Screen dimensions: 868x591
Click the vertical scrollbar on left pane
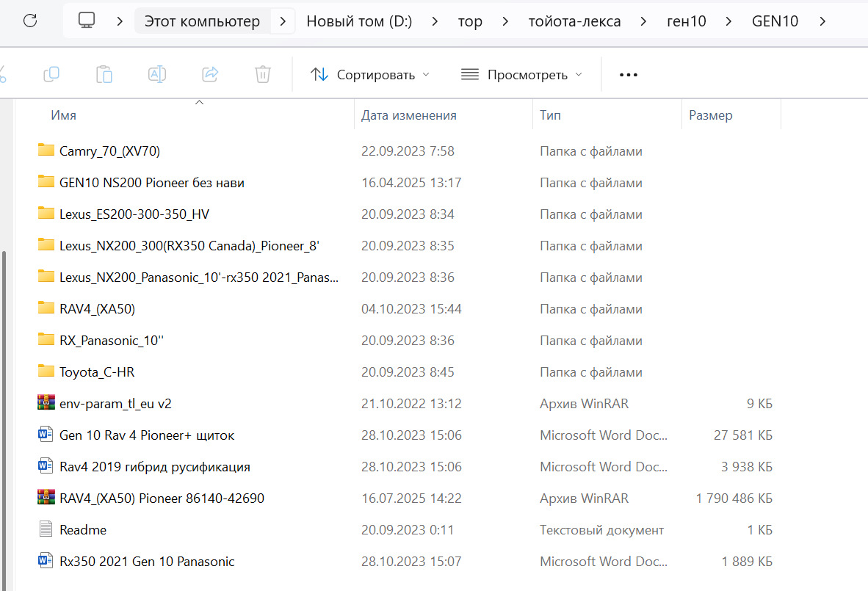(4, 367)
